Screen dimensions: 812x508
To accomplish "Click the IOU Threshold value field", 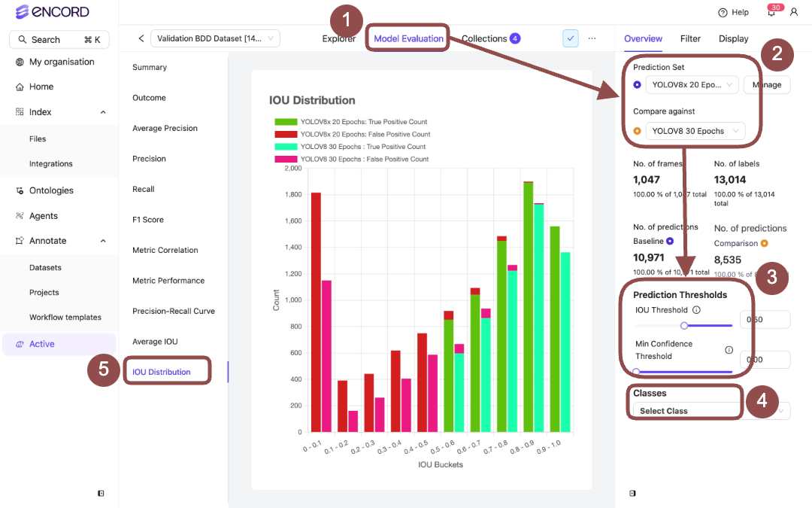I will click(765, 320).
